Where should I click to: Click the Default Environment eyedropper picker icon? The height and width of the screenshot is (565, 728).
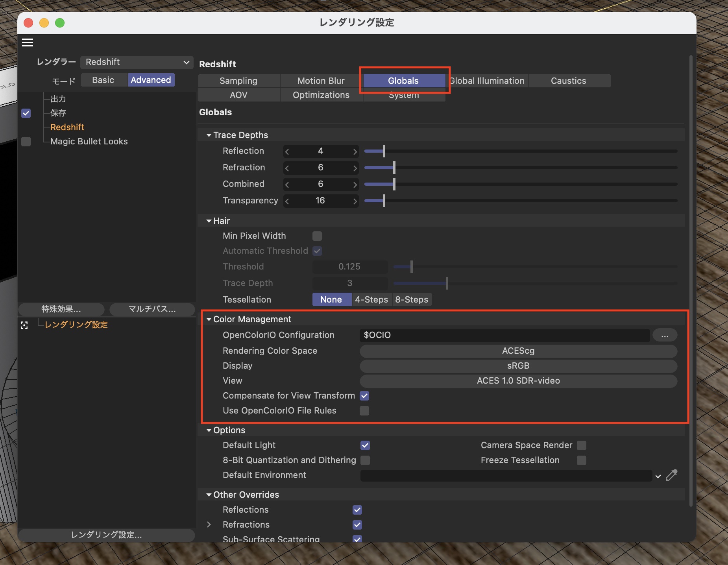[x=671, y=475]
